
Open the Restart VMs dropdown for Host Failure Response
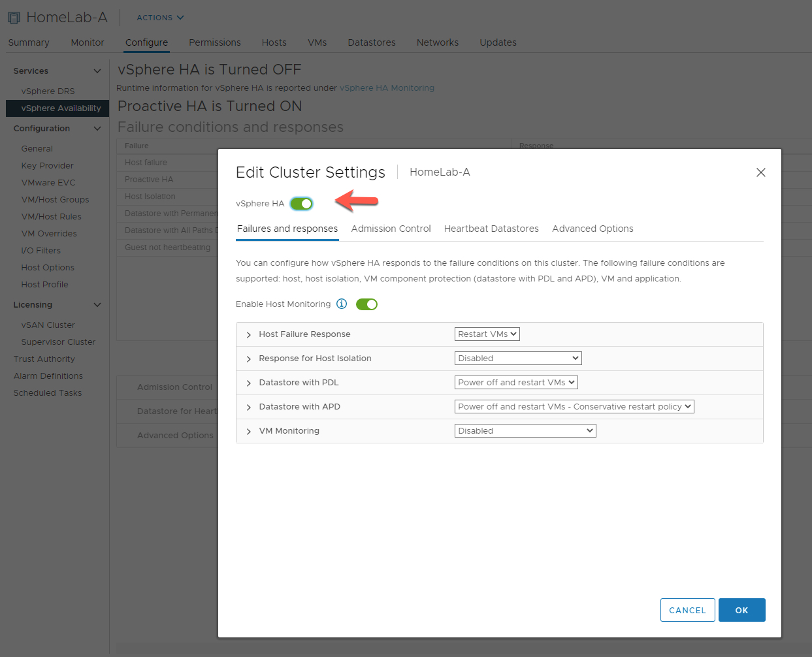487,334
